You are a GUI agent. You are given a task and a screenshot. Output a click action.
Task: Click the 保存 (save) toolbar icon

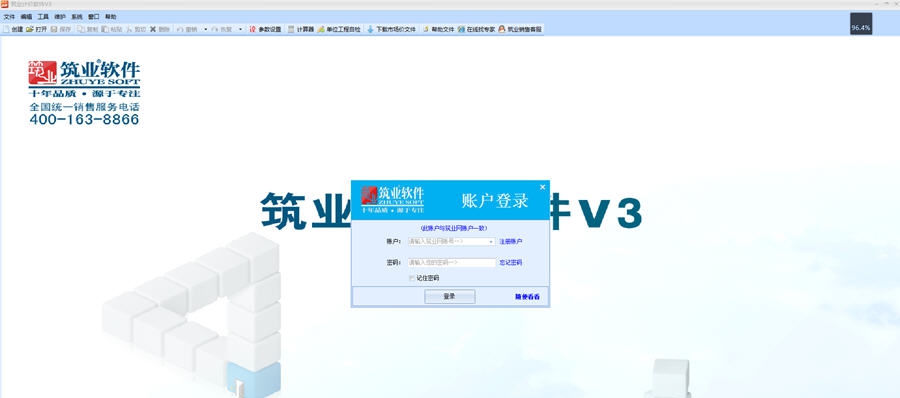click(54, 29)
